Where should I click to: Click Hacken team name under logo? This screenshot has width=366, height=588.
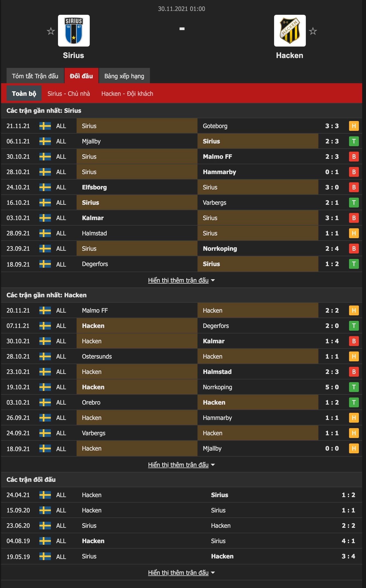[x=290, y=55]
